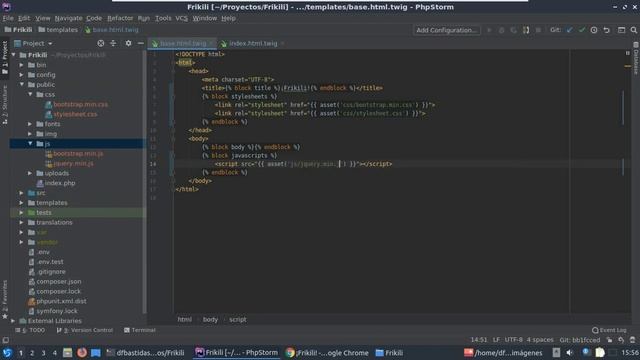The width and height of the screenshot is (640, 360).
Task: Open Firefox from the taskbar
Action: point(82,352)
